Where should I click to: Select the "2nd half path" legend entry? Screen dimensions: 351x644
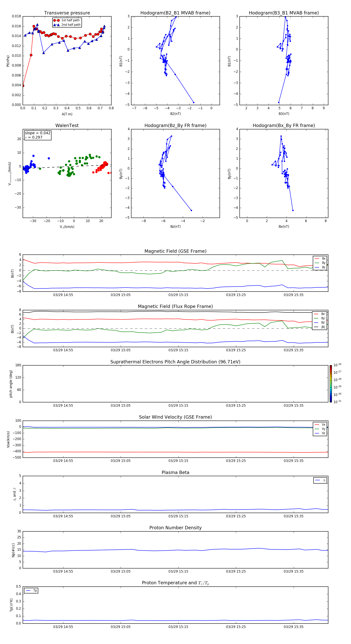click(67, 25)
